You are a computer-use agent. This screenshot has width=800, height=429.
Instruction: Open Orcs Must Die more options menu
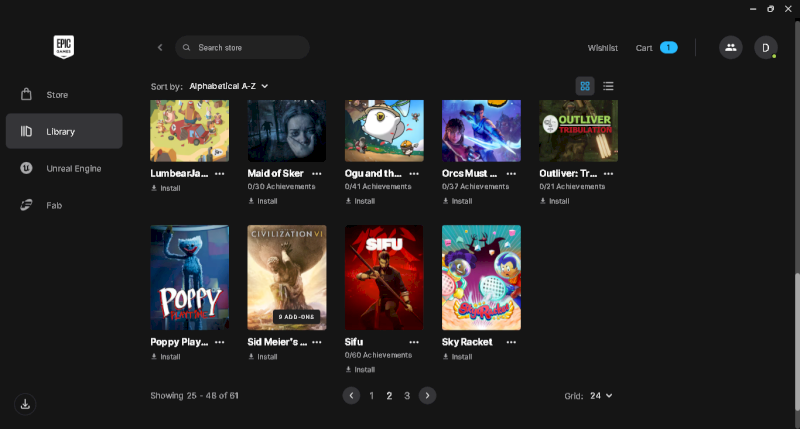click(511, 174)
